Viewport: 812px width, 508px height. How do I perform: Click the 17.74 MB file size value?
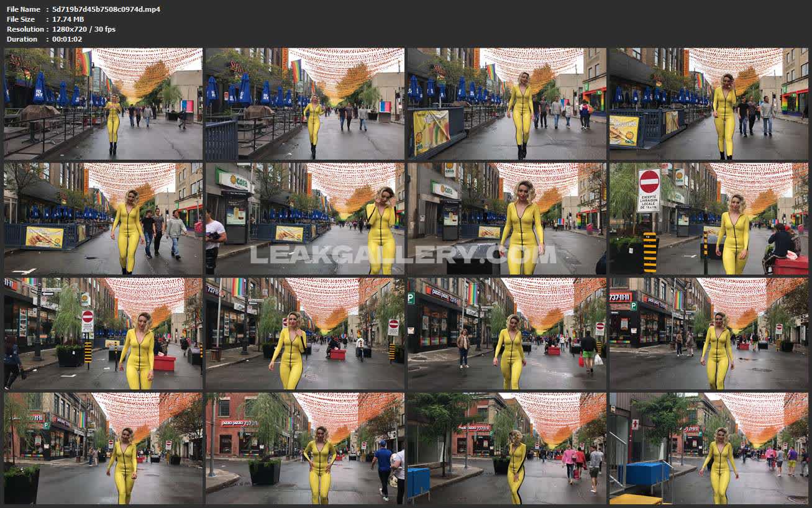[x=68, y=19]
